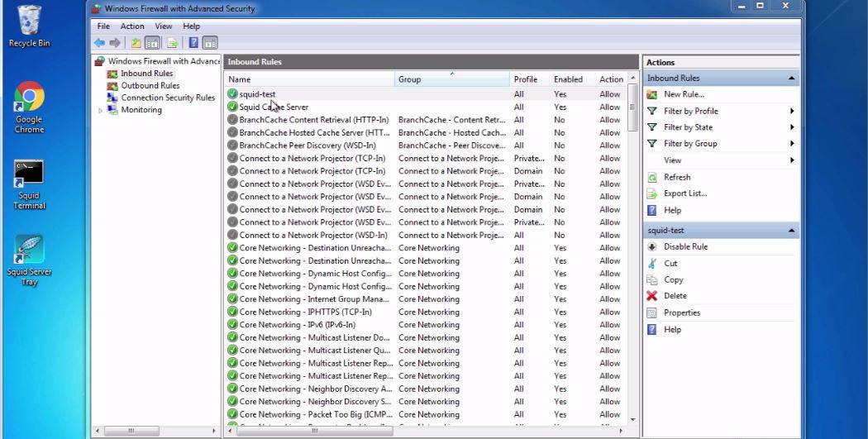Click the rules list horizontal scrollbar thumb
This screenshot has width=868, height=439.
tap(314, 430)
